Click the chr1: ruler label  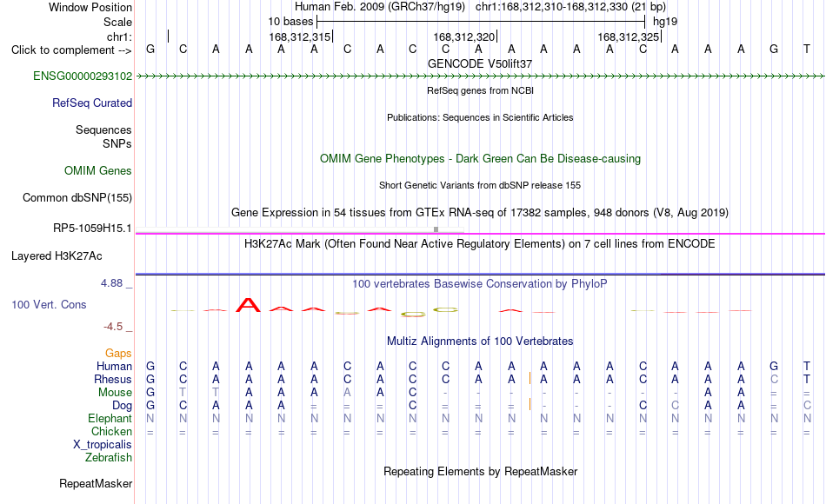pos(120,36)
